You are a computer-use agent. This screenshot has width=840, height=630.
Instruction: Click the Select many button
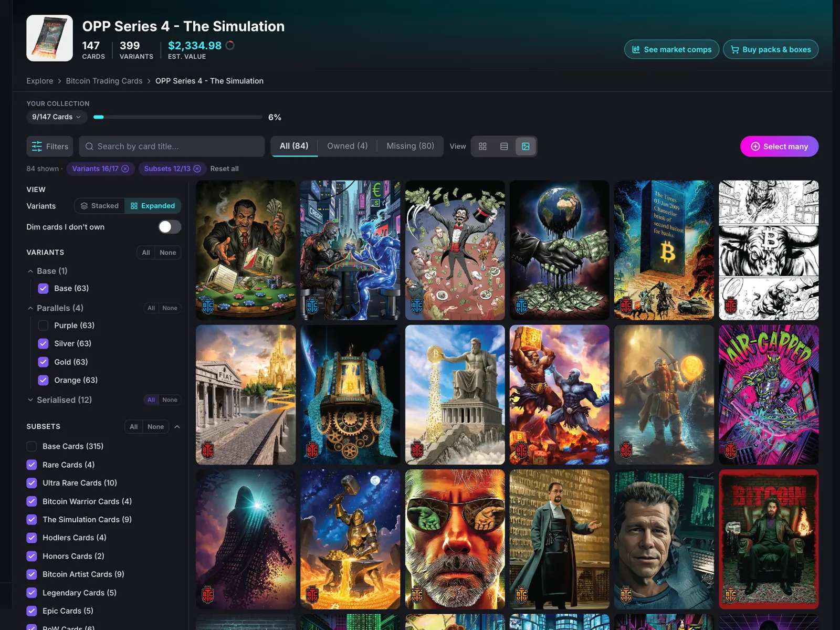pos(779,146)
